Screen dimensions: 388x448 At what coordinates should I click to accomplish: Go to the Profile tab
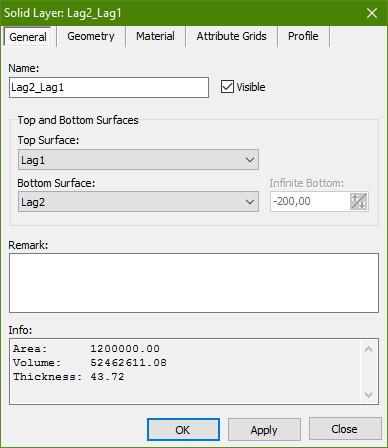303,36
